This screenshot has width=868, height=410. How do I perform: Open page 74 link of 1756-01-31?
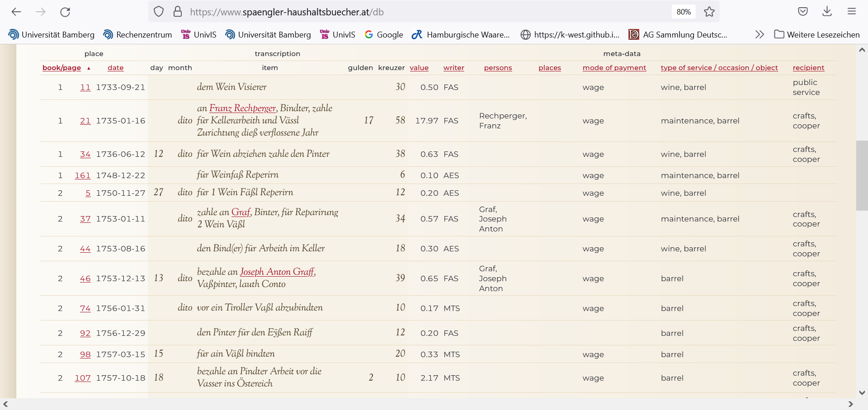85,308
